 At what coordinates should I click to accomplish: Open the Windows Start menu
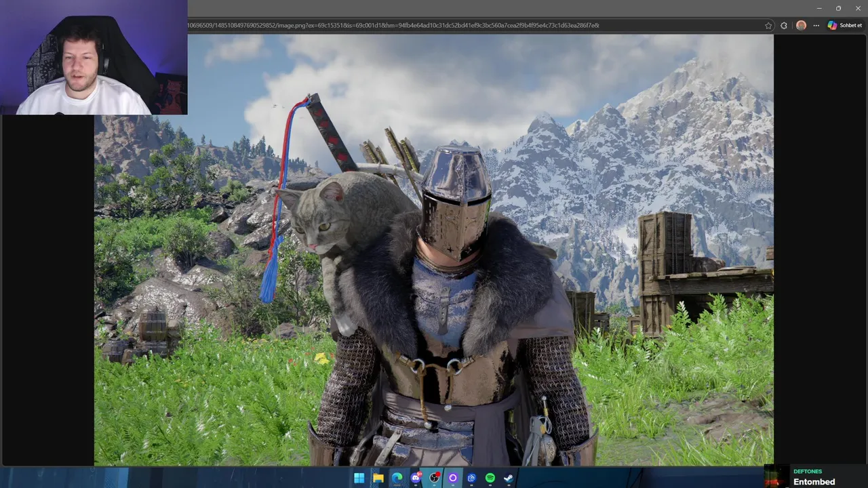(x=359, y=478)
